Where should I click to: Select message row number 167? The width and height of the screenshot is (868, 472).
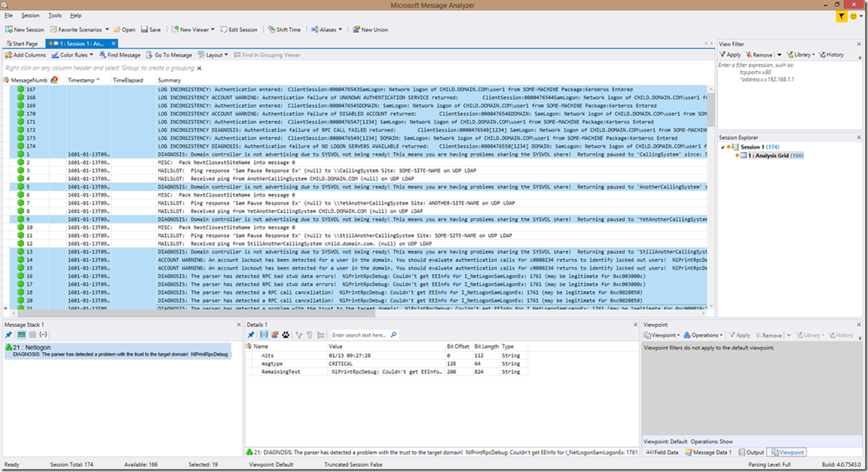tap(354, 90)
